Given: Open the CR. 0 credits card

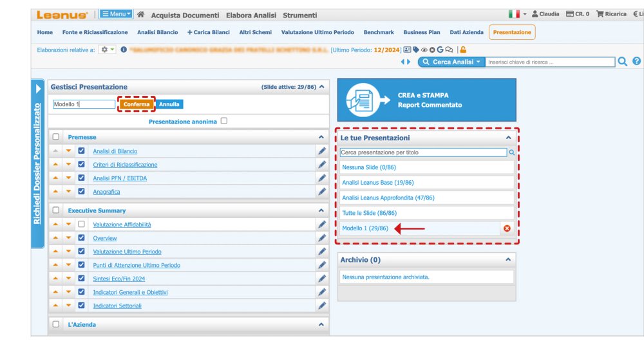Looking at the screenshot, I should click(578, 14).
